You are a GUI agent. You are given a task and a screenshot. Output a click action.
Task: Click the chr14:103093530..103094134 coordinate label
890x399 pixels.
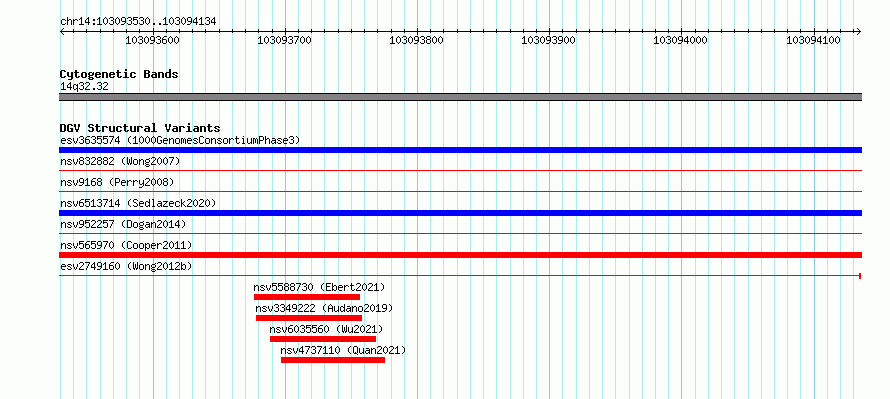click(x=138, y=21)
